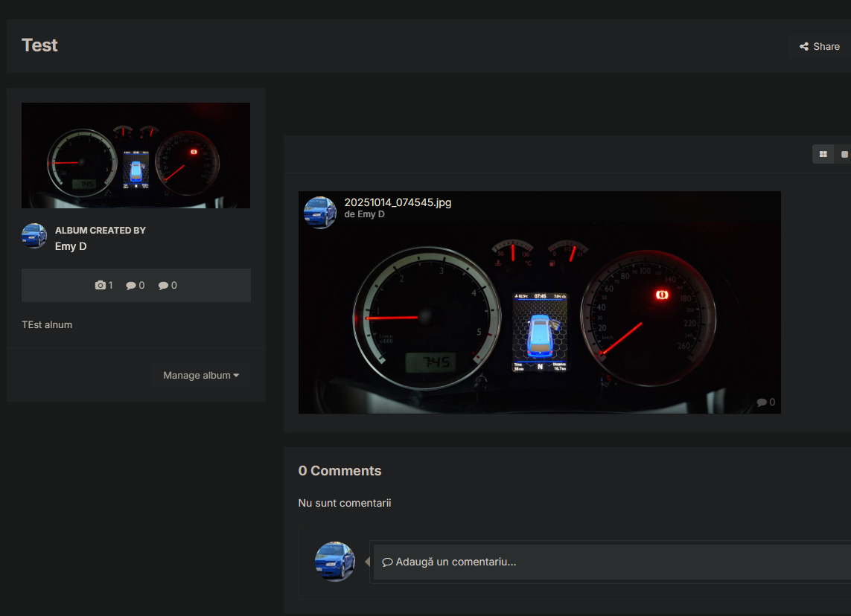
Task: Click the right comment bubble in album stats
Action: click(163, 286)
